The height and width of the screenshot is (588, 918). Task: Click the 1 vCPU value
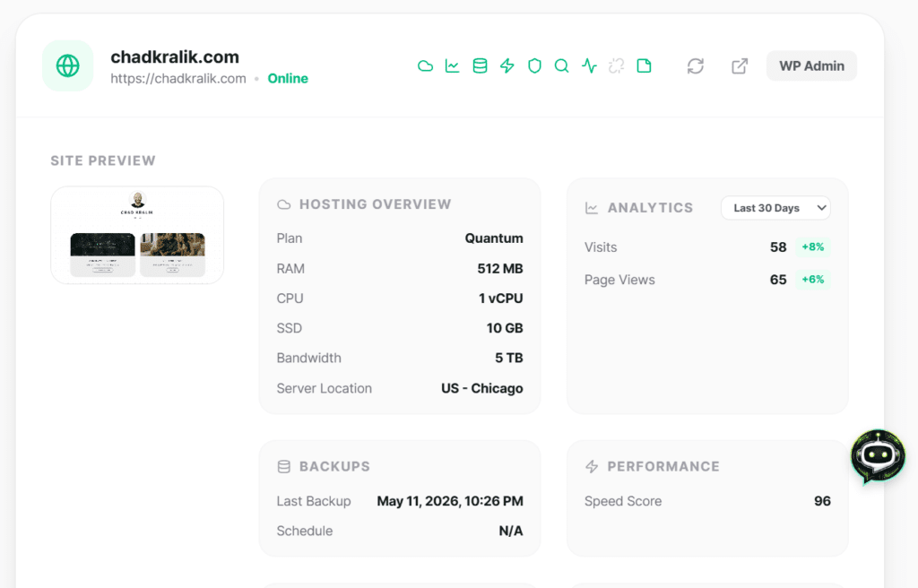(x=500, y=298)
